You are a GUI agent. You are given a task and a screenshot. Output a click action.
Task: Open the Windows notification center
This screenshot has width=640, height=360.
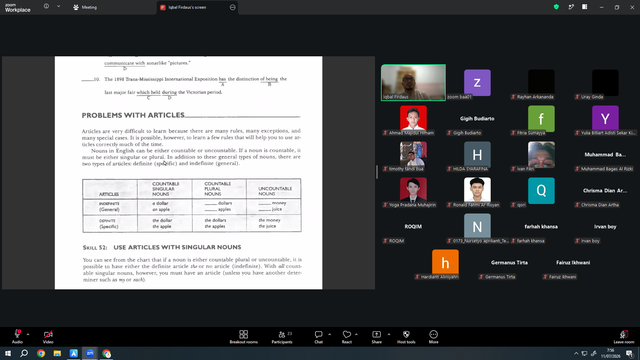[629, 353]
